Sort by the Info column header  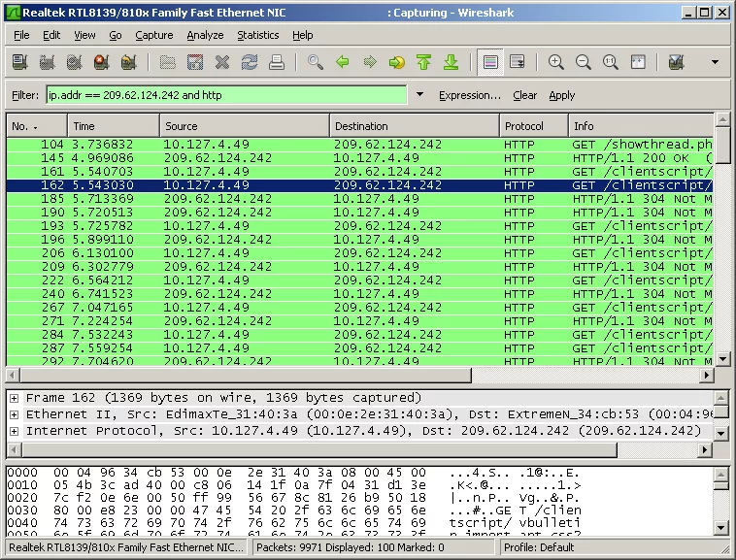click(x=641, y=126)
